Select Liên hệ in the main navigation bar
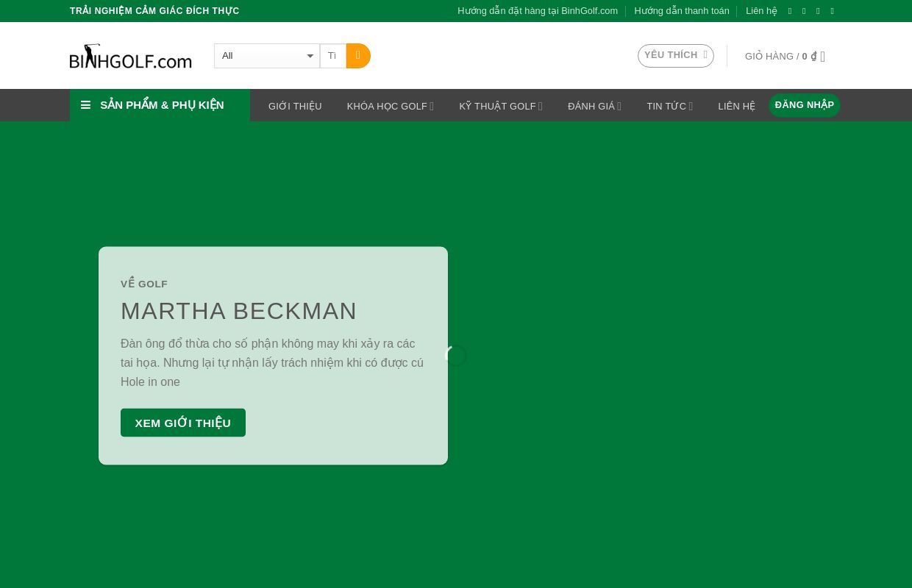The height and width of the screenshot is (588, 912). pos(736,106)
